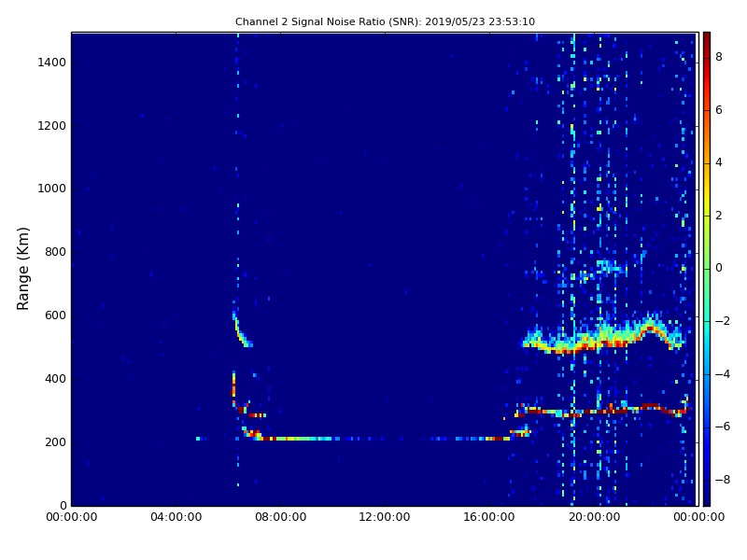This screenshot has height=560, width=747.
Task: Click the colorbar label −4
Action: click(722, 374)
